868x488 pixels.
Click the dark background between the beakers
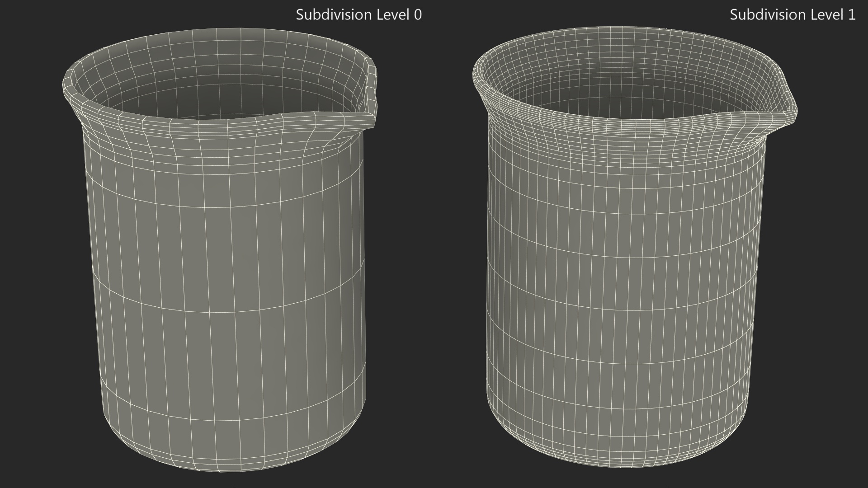coord(425,271)
